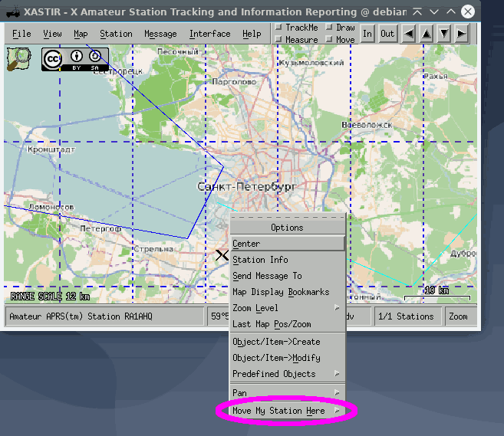Image resolution: width=504 pixels, height=436 pixels.
Task: Open Map Display Bookmarks
Action: 288,292
